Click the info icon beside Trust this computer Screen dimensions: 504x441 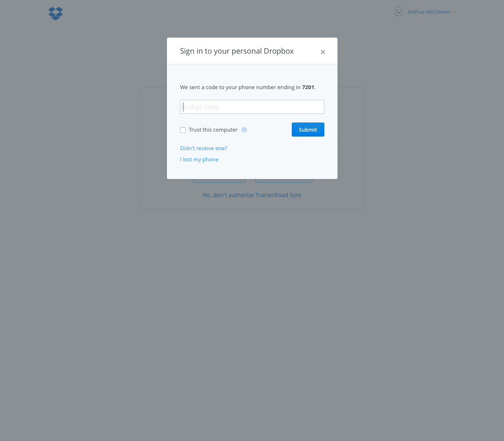[x=244, y=130]
